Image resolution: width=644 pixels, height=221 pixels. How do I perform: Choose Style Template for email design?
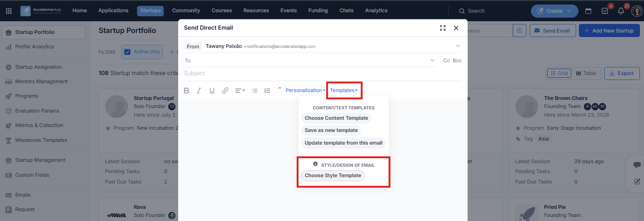(x=333, y=175)
